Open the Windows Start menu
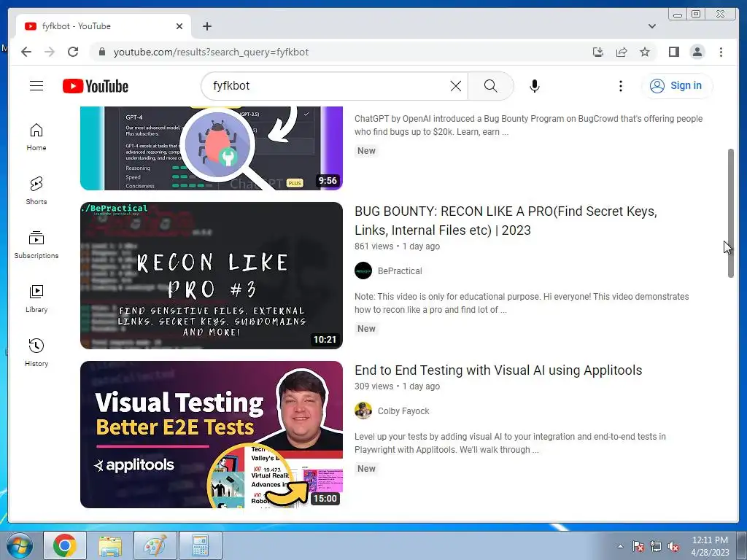This screenshot has width=747, height=560. click(x=18, y=545)
